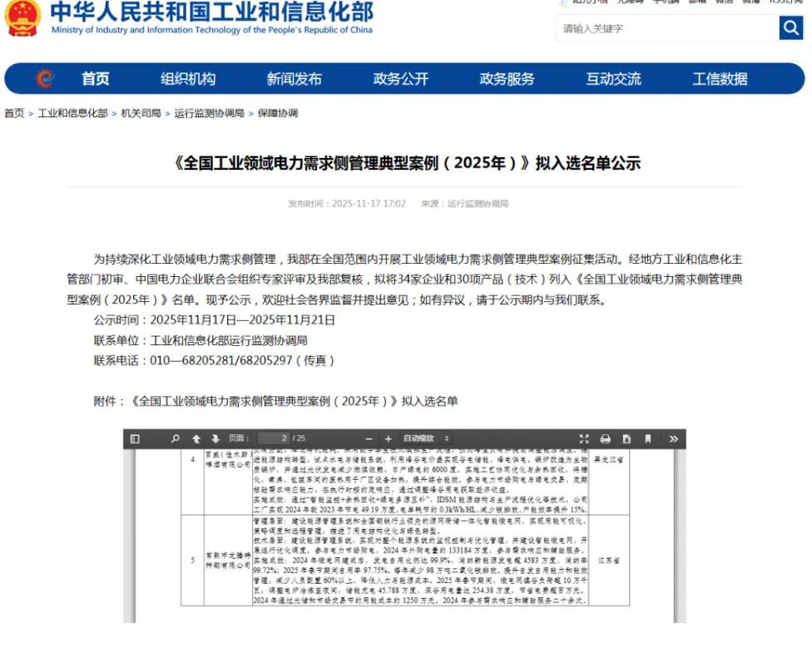This screenshot has height=658, width=812.
Task: Zoom in the PDF document
Action: click(x=387, y=438)
